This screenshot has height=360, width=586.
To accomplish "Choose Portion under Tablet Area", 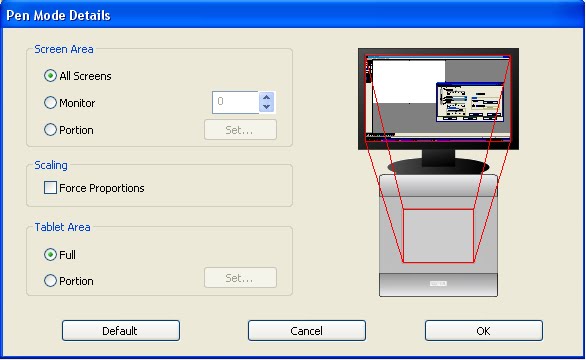I will point(50,281).
